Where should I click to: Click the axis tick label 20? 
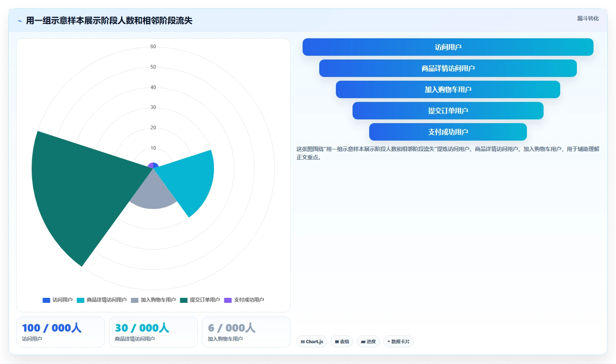coord(153,128)
